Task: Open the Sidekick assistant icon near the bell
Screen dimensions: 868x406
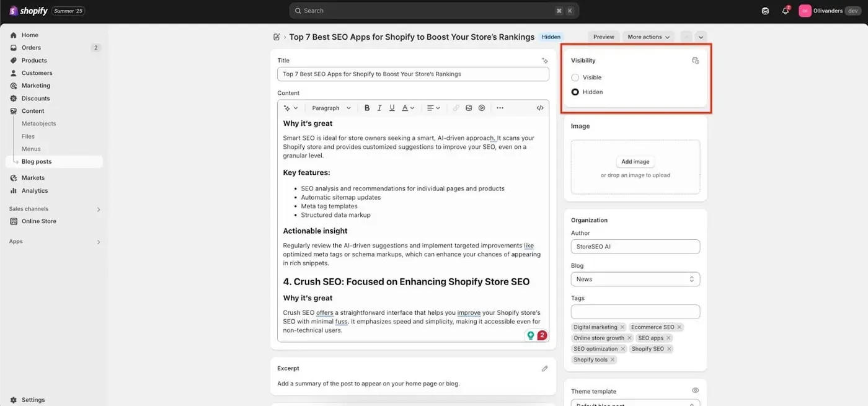Action: click(765, 11)
